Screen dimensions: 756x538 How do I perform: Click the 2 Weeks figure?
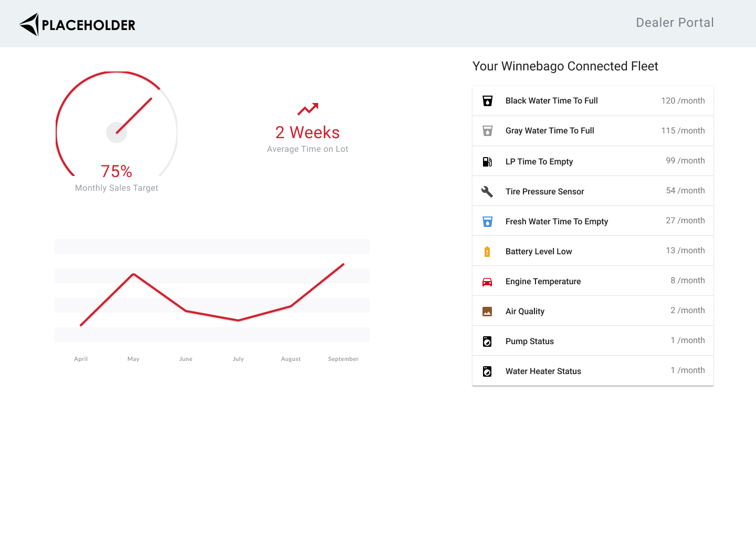tap(308, 132)
